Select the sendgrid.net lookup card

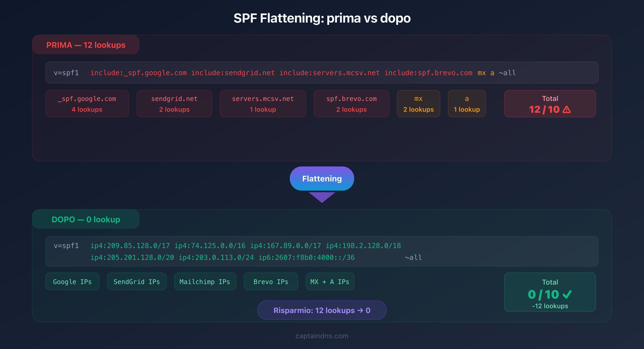pyautogui.click(x=174, y=104)
